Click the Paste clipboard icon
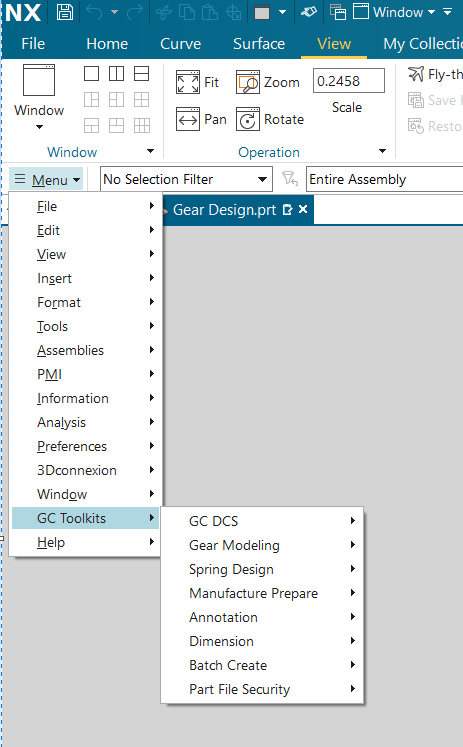This screenshot has width=463, height=747. tap(210, 12)
